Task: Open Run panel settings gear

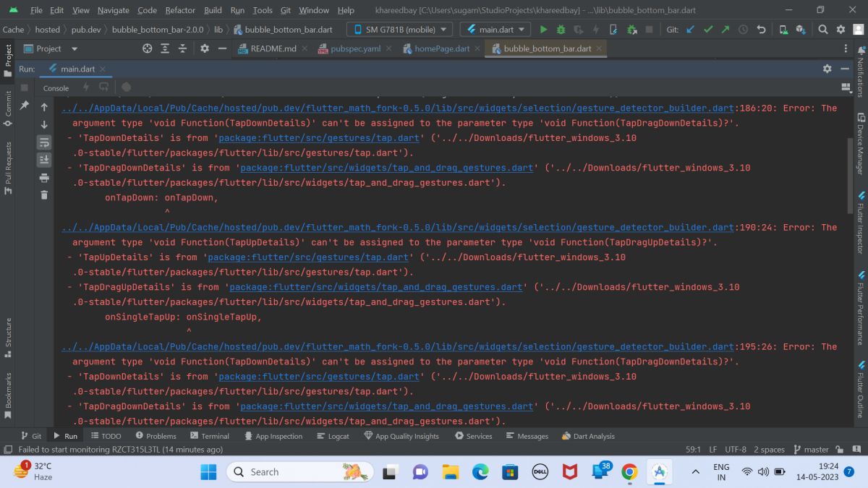Action: coord(827,69)
